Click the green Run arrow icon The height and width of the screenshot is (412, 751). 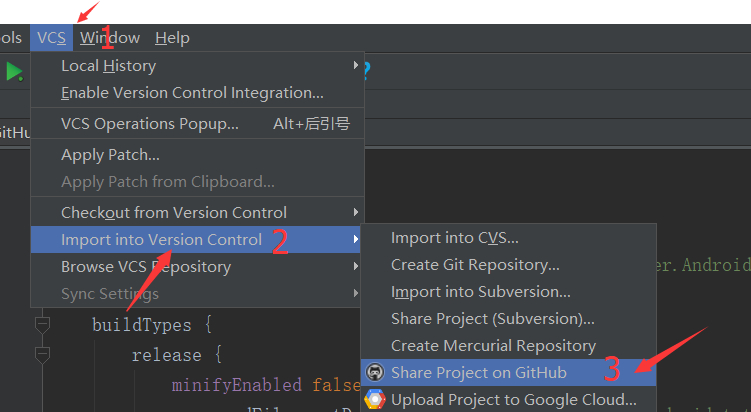14,71
